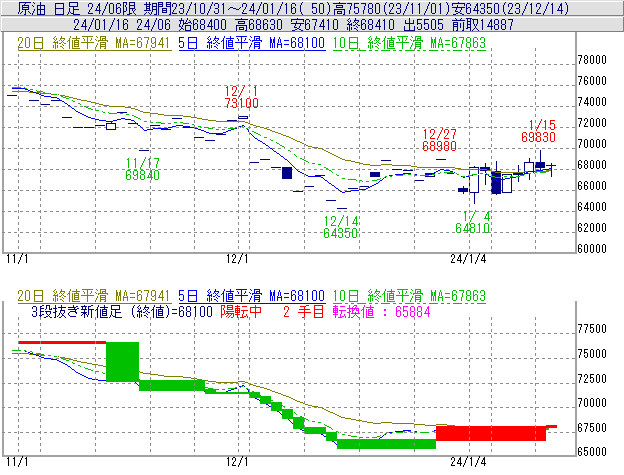Click the 1/4 64810 low label
The image size is (624, 475).
pyautogui.click(x=473, y=222)
